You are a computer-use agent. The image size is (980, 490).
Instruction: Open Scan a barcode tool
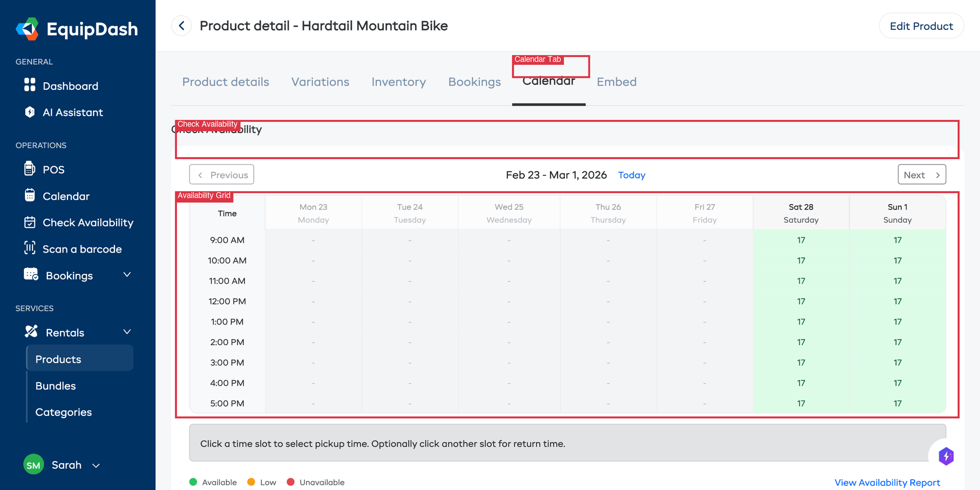click(82, 249)
